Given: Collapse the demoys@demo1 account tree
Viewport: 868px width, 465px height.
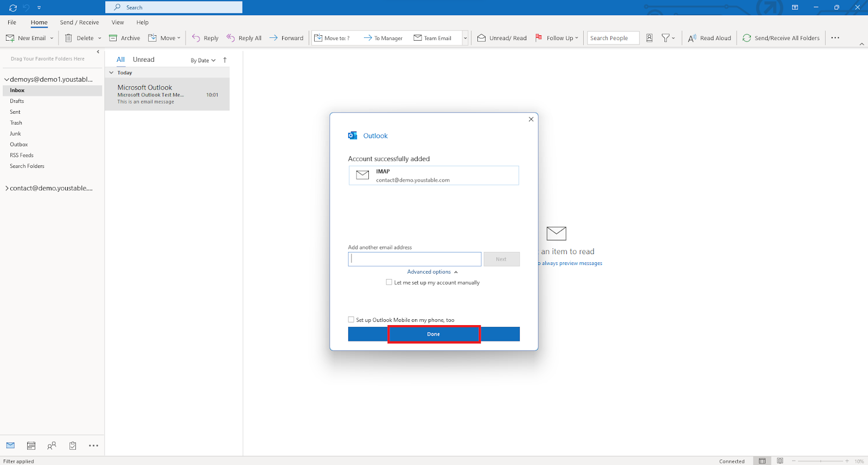Looking at the screenshot, I should pyautogui.click(x=7, y=80).
